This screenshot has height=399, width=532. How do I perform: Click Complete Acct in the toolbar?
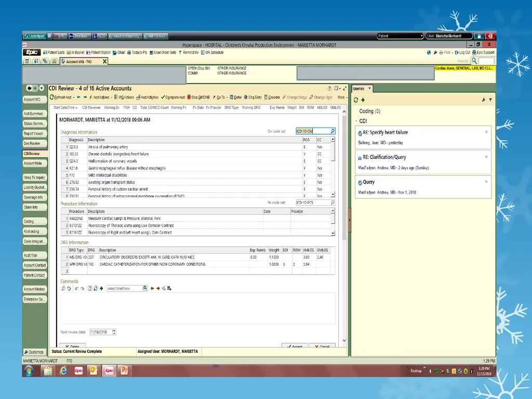(x=173, y=97)
